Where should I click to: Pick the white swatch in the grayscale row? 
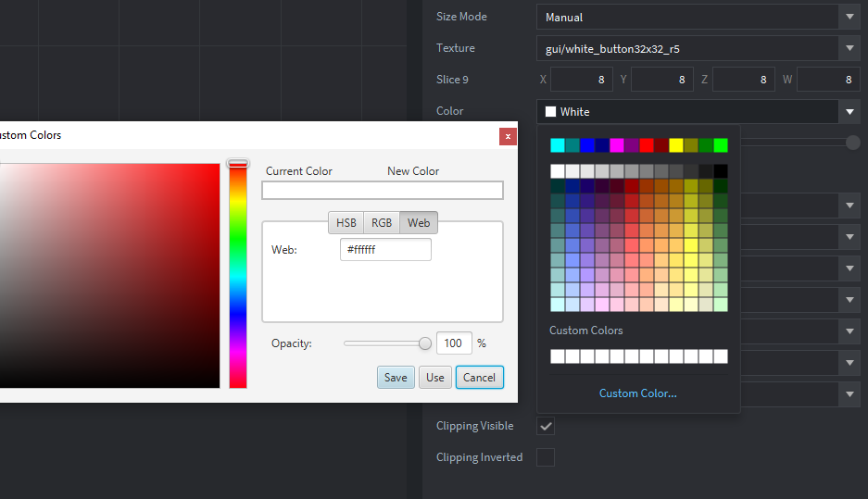tap(558, 171)
